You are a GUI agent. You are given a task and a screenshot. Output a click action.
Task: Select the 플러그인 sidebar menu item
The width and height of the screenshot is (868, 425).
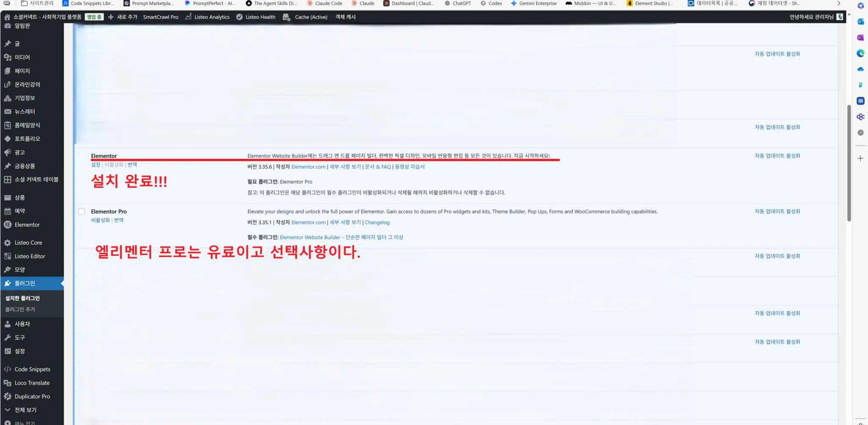coord(32,283)
